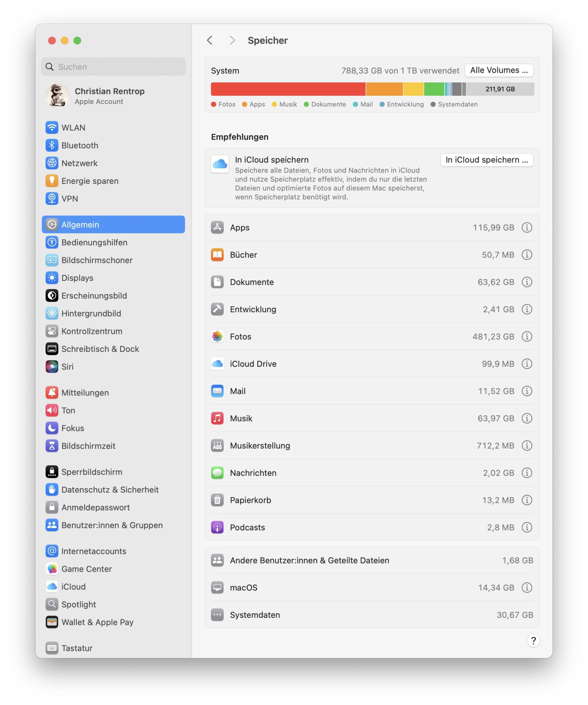The image size is (588, 705).
Task: Click the Papierkorb trash icon in list
Action: (217, 500)
